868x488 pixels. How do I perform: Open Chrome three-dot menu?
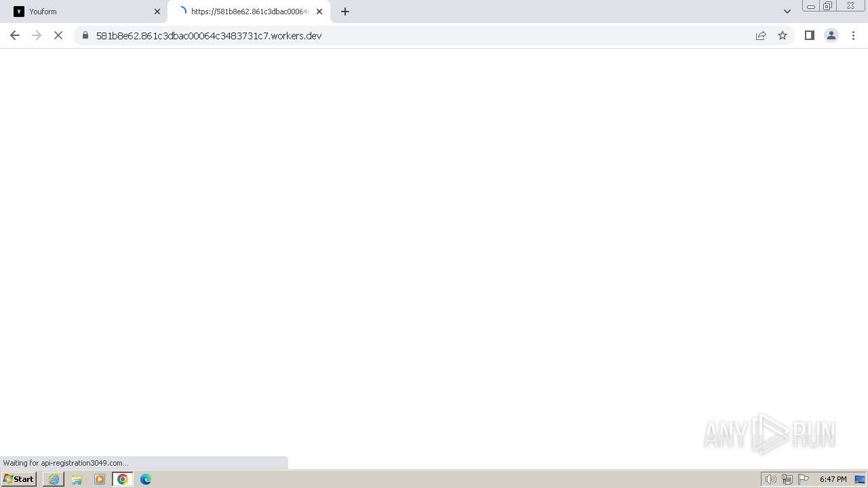coord(853,35)
